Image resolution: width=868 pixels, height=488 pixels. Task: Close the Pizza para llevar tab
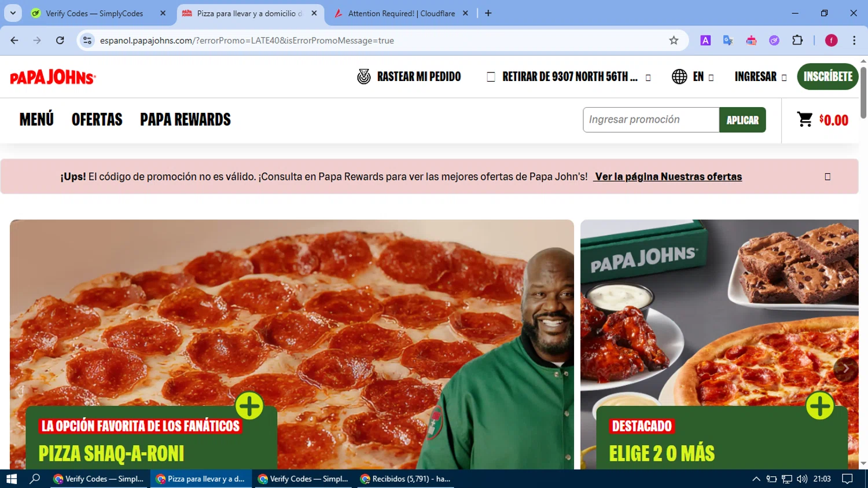(314, 13)
